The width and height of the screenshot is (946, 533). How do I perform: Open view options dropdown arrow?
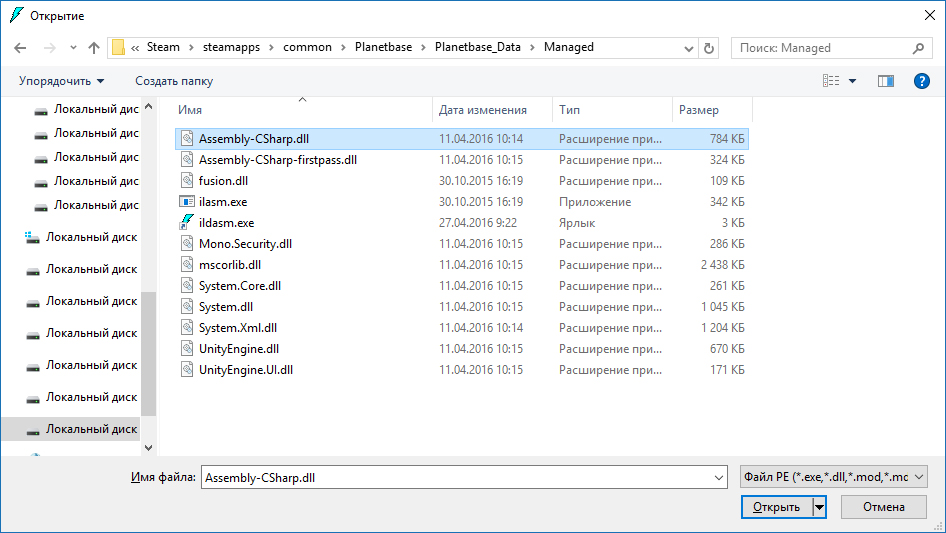coord(852,81)
